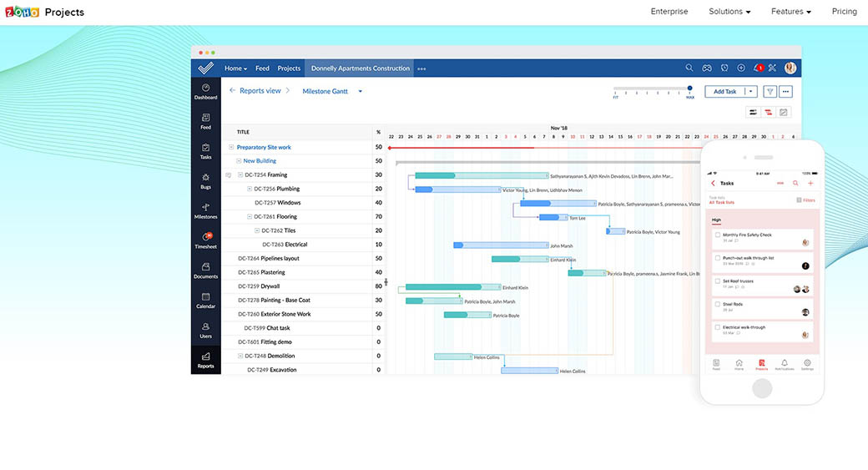Click the Add Task button

point(724,92)
